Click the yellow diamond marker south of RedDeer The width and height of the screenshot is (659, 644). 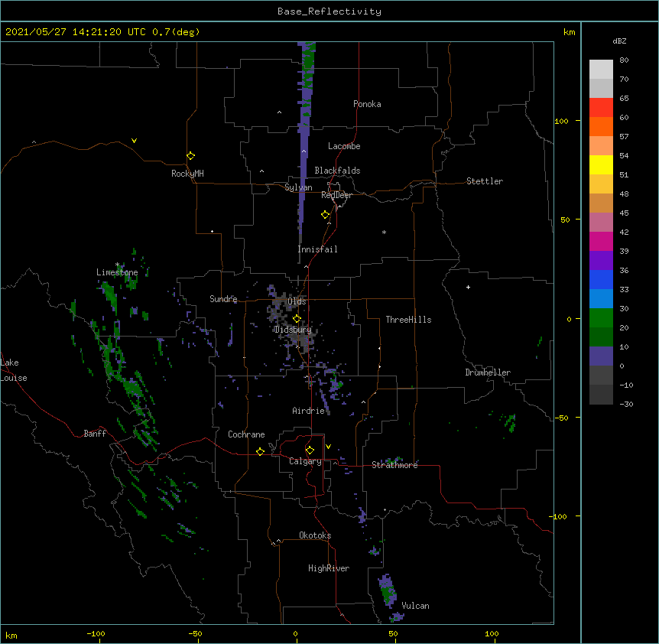(x=325, y=215)
